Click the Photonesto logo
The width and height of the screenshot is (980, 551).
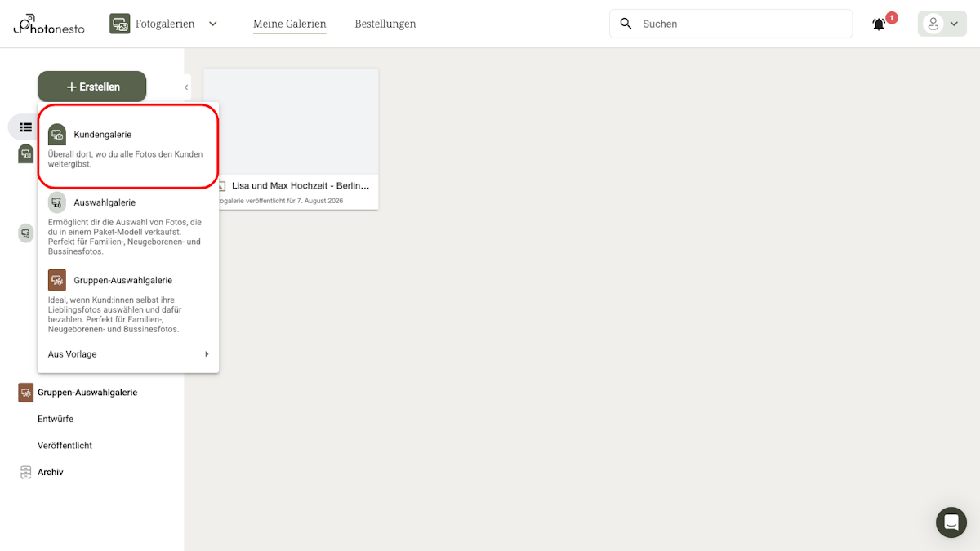click(47, 24)
